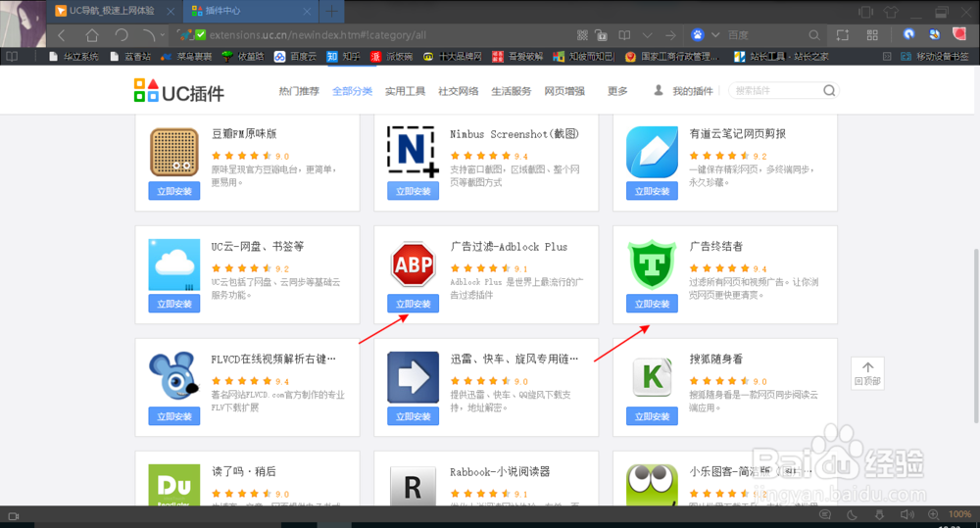The height and width of the screenshot is (528, 980).
Task: Open the Rabbook-小说阅读器 title
Action: pos(500,472)
